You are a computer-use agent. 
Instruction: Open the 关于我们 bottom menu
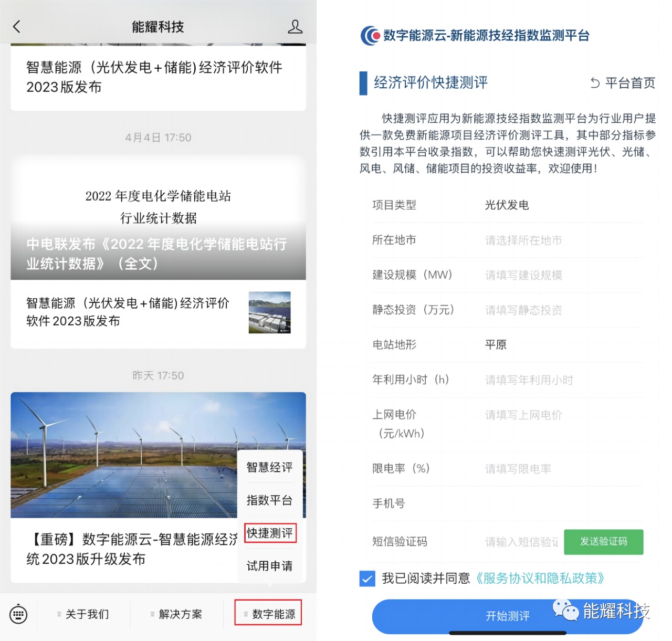pyautogui.click(x=83, y=614)
